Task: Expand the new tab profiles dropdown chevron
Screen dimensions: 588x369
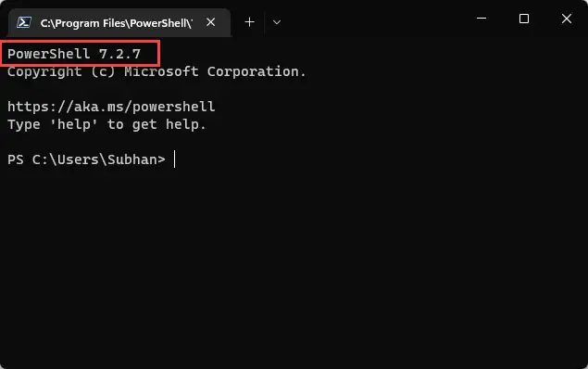Action: pyautogui.click(x=277, y=22)
